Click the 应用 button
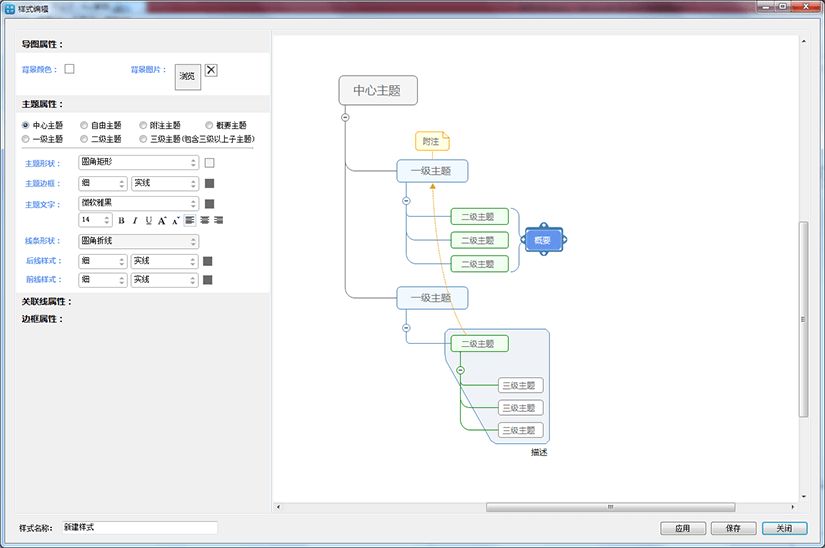The width and height of the screenshot is (825, 548). click(683, 528)
